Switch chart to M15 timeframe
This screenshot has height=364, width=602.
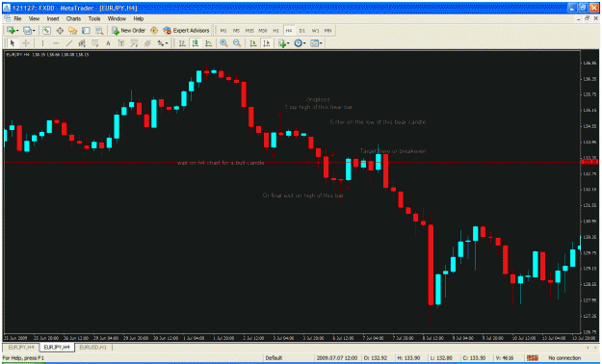249,31
